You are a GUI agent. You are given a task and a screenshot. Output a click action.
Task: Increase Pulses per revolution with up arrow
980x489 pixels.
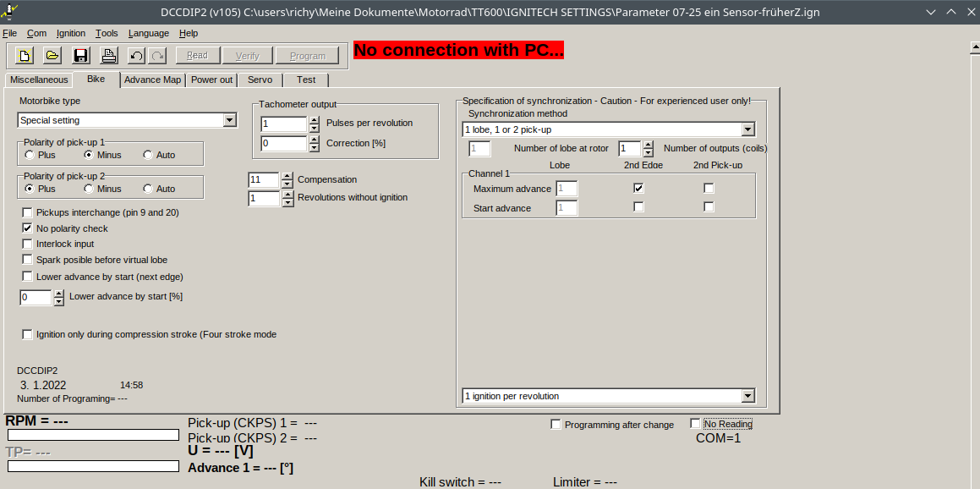314,119
